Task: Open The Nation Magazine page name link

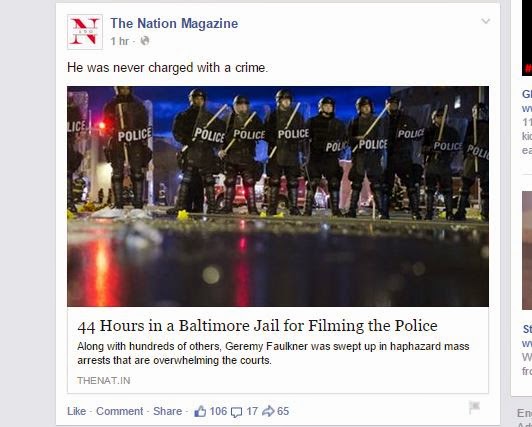Action: (x=174, y=23)
